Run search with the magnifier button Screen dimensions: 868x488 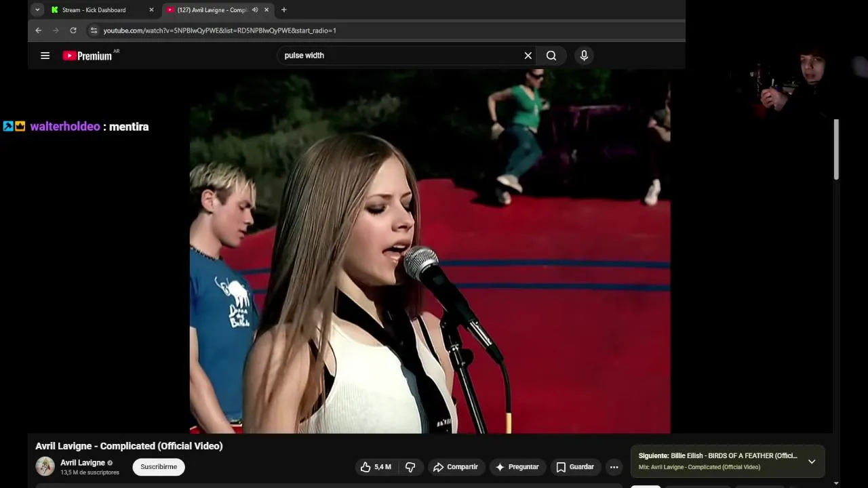coord(551,56)
